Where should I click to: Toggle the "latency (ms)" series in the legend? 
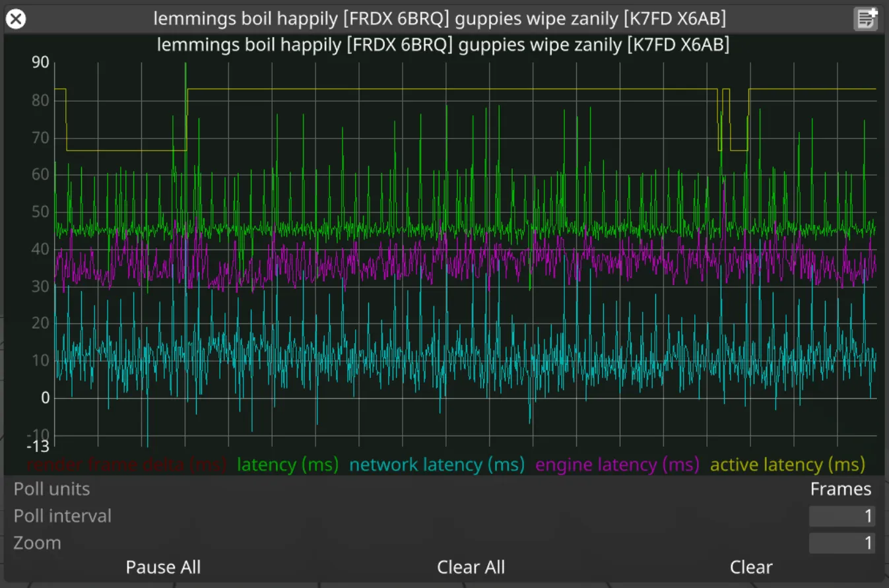287,465
